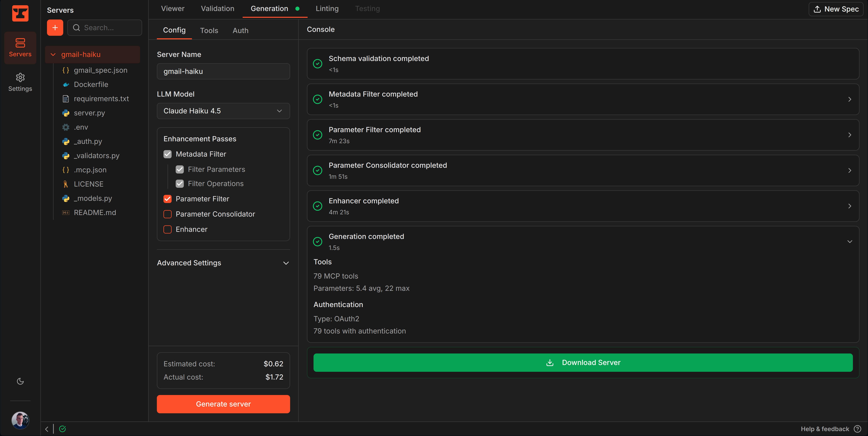The image size is (868, 436).
Task: Click the requirements.txt document icon
Action: pos(66,99)
